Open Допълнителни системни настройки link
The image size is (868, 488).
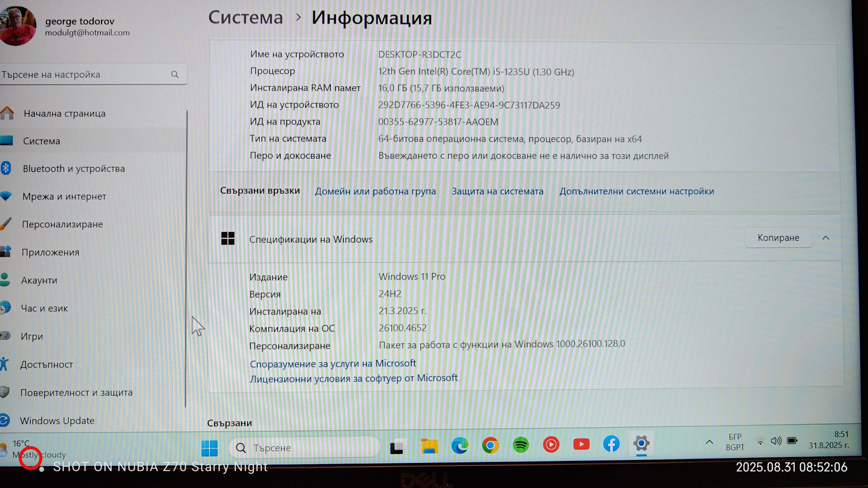pos(637,191)
